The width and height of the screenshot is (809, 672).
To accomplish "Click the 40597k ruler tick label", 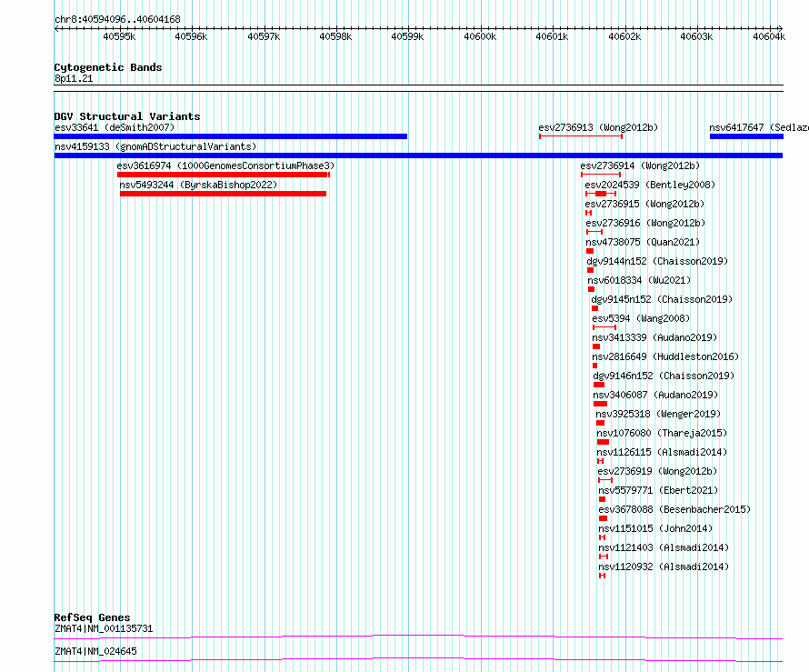I will [x=264, y=36].
